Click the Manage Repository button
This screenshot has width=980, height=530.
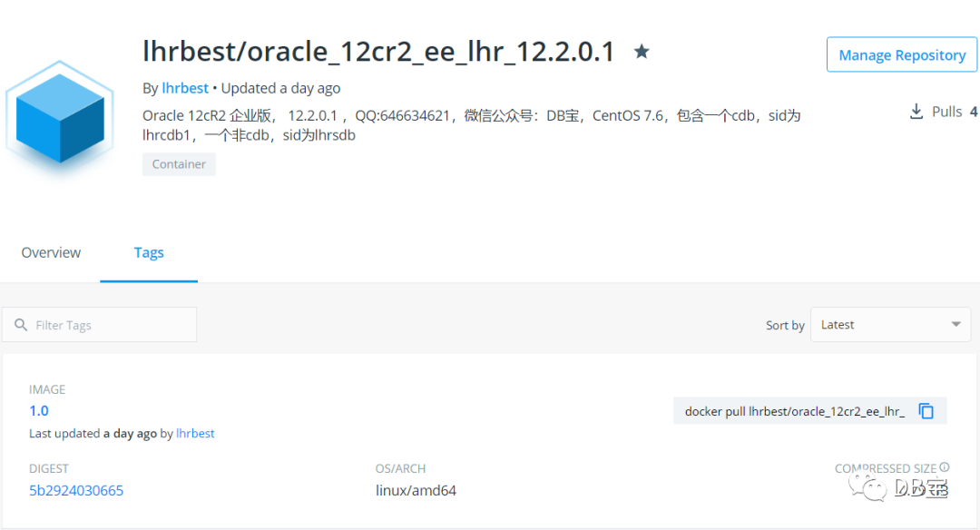tap(901, 54)
